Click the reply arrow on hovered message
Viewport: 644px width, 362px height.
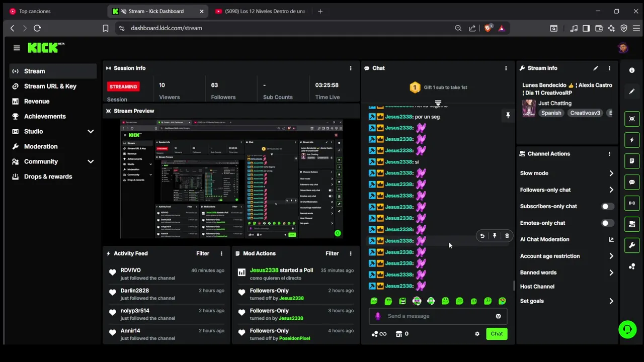(x=482, y=236)
